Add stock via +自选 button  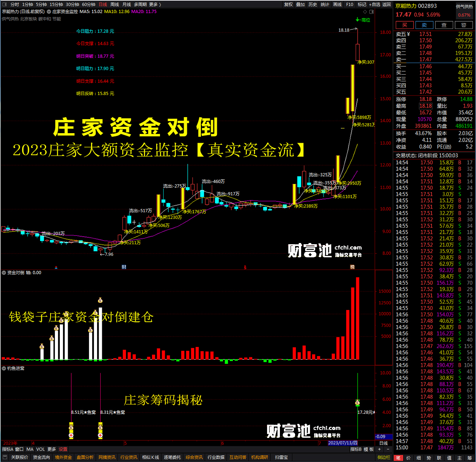tap(374, 4)
